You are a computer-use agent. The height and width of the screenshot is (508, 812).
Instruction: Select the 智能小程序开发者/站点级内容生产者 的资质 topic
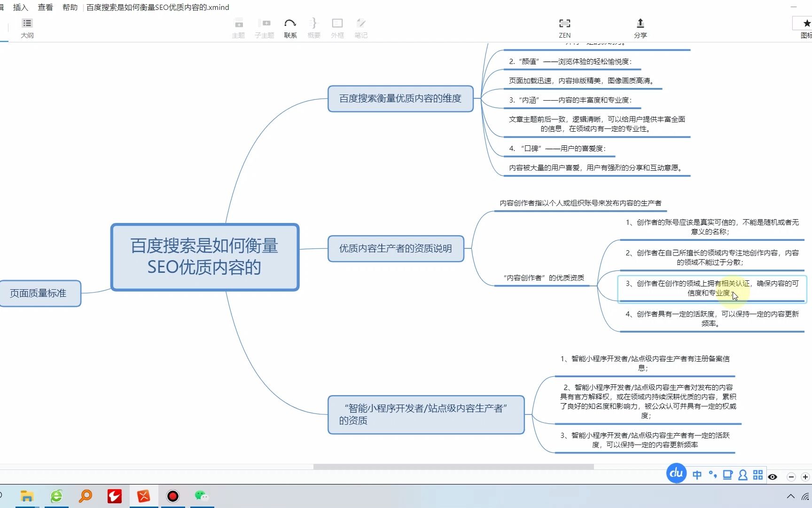[x=426, y=414]
